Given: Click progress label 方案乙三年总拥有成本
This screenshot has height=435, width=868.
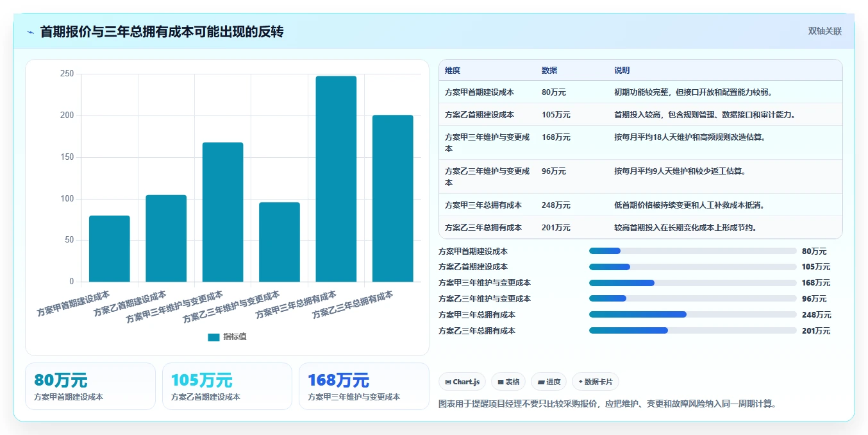Looking at the screenshot, I should [477, 331].
